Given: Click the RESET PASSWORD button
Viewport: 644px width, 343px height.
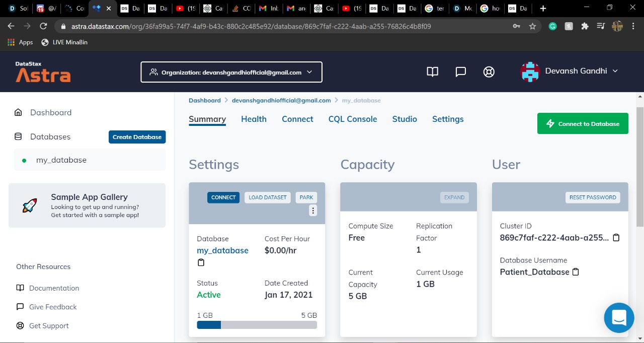Looking at the screenshot, I should click(x=593, y=197).
